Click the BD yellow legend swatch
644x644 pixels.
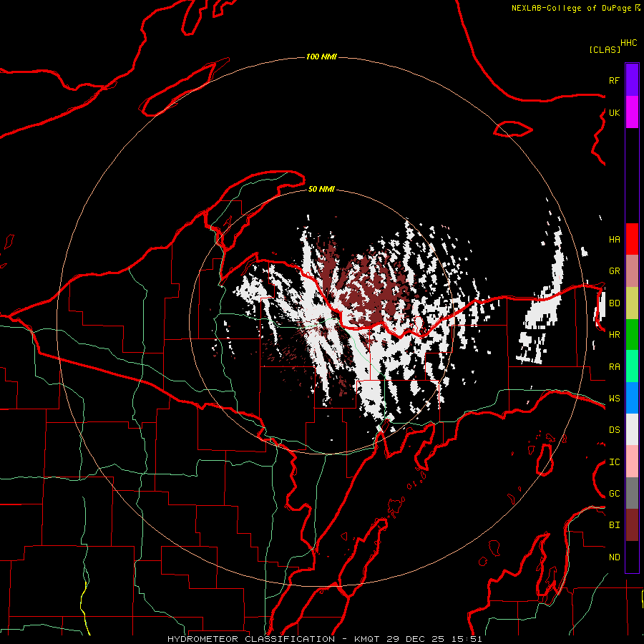tap(632, 303)
